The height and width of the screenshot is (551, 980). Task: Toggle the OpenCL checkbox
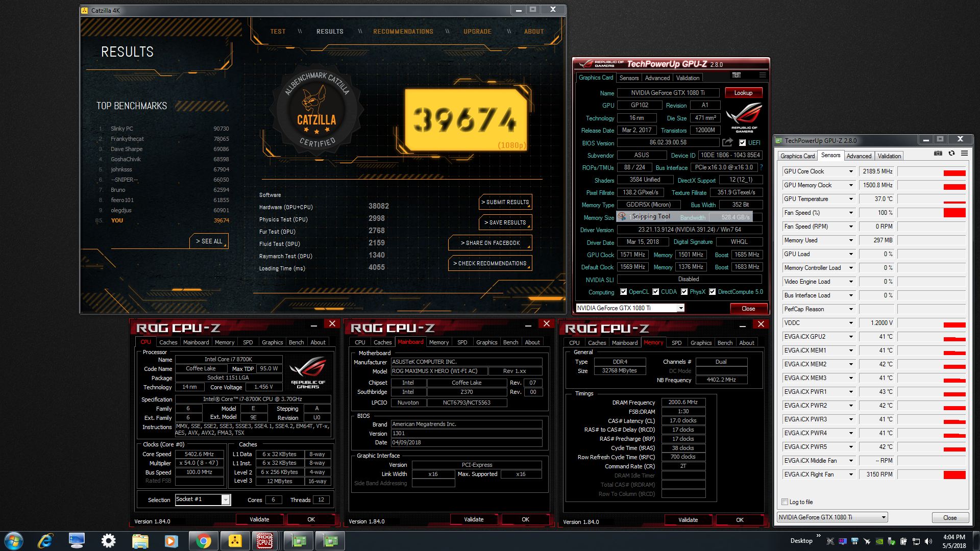coord(623,292)
